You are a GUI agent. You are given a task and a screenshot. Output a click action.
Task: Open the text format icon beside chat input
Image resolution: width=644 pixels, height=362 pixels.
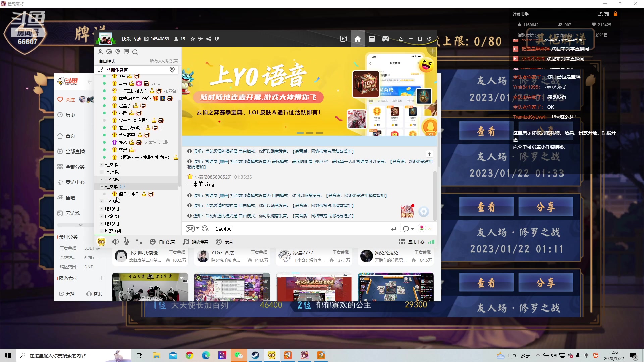pyautogui.click(x=205, y=229)
